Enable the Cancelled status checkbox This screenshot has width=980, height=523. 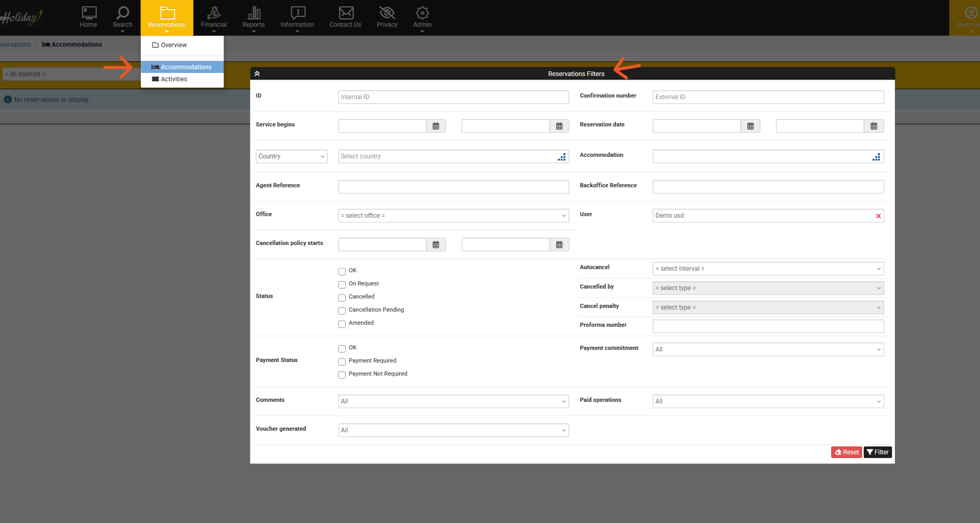pyautogui.click(x=342, y=298)
